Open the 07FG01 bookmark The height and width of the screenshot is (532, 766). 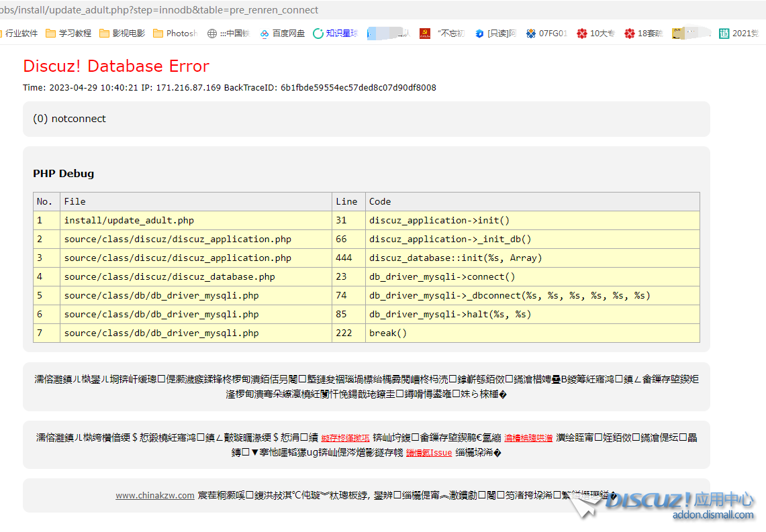547,34
